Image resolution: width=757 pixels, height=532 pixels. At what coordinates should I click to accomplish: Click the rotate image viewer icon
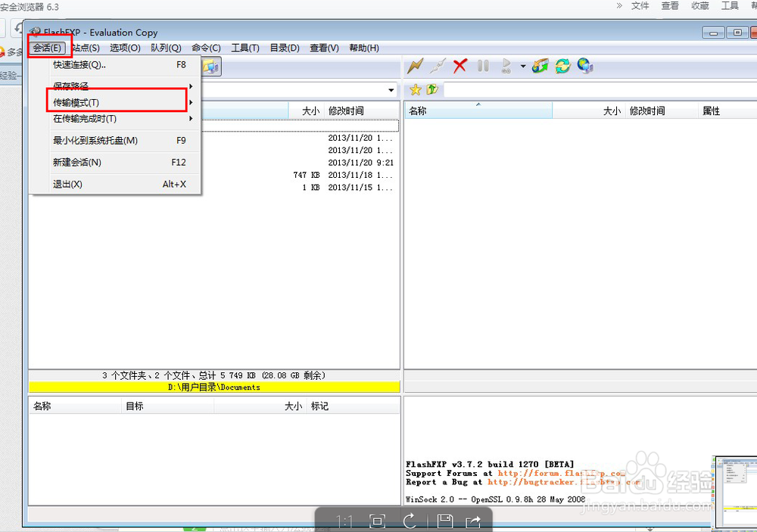410,521
